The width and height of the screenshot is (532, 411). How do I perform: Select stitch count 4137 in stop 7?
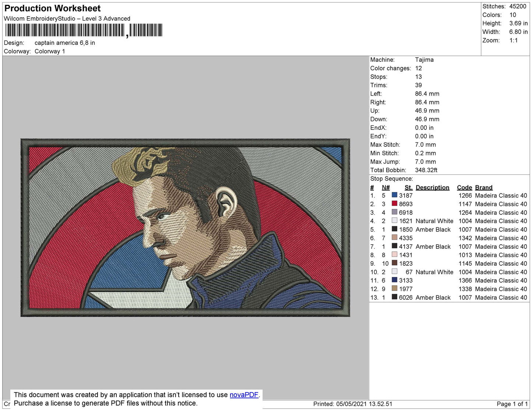pos(406,247)
